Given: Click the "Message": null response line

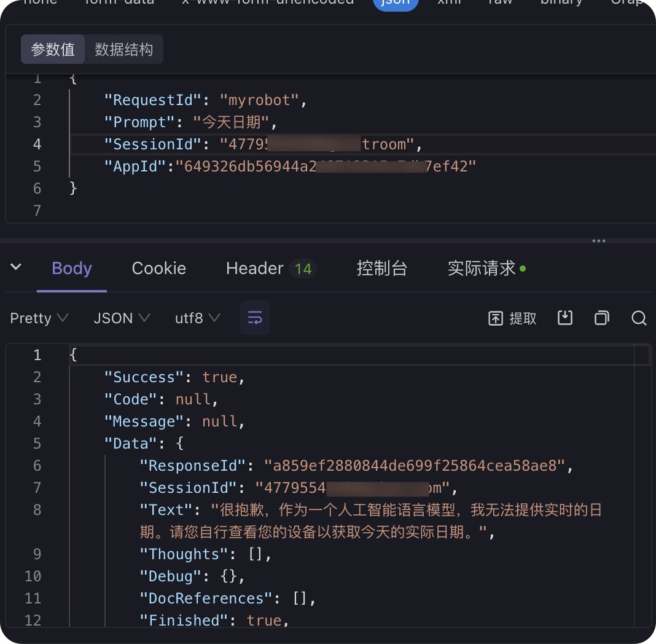Looking at the screenshot, I should pos(174,422).
